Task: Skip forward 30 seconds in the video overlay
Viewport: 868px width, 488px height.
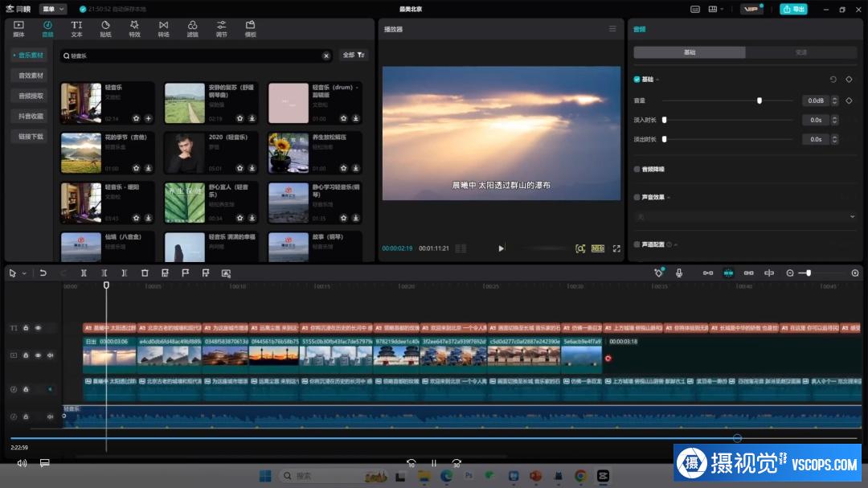Action: pyautogui.click(x=457, y=463)
